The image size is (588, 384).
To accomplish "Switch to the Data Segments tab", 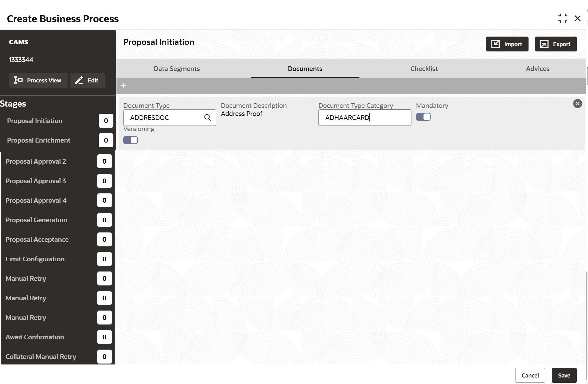I will [x=177, y=68].
